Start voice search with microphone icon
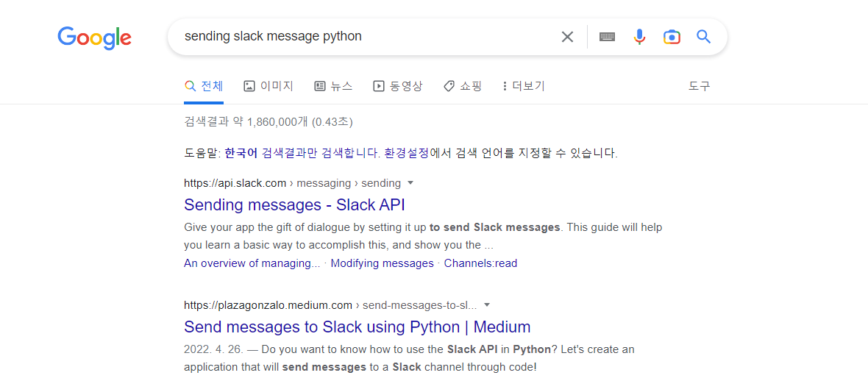This screenshot has height=392, width=868. tap(639, 37)
